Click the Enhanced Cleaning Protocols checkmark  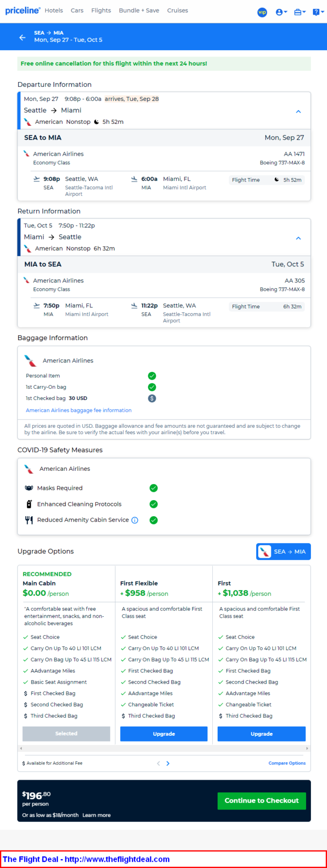153,504
